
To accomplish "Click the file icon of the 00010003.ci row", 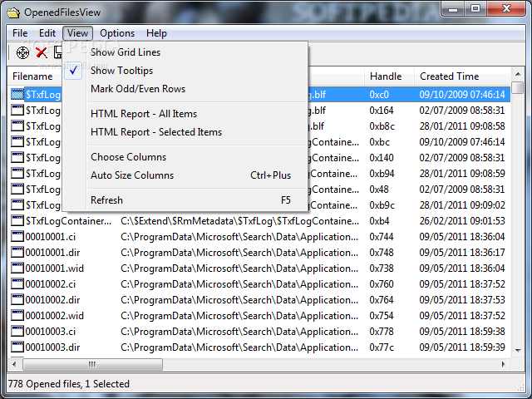I will (17, 331).
